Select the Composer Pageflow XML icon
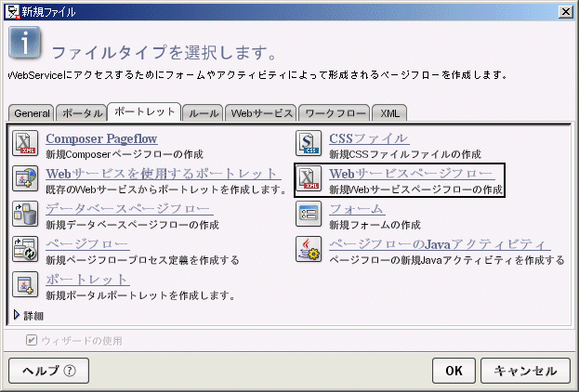 point(25,143)
